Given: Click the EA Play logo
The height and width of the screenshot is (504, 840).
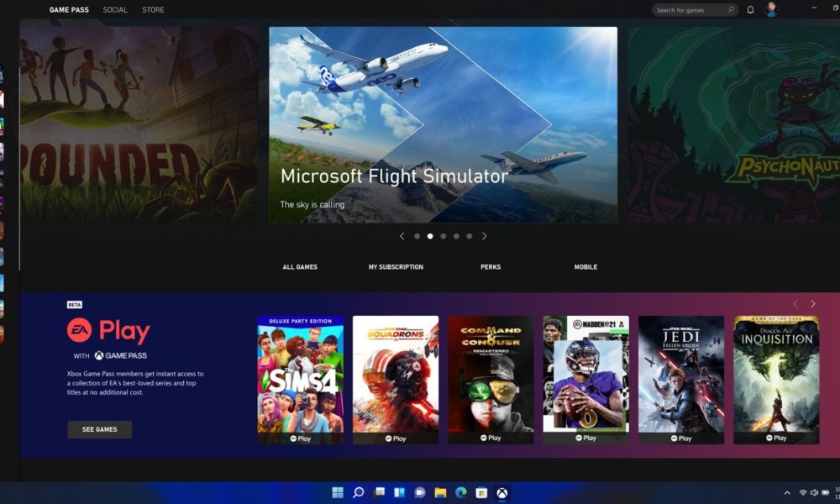Looking at the screenshot, I should 108,331.
